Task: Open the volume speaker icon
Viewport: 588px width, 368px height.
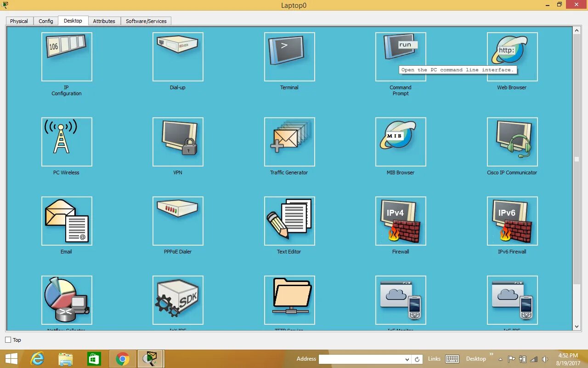Action: (x=545, y=359)
